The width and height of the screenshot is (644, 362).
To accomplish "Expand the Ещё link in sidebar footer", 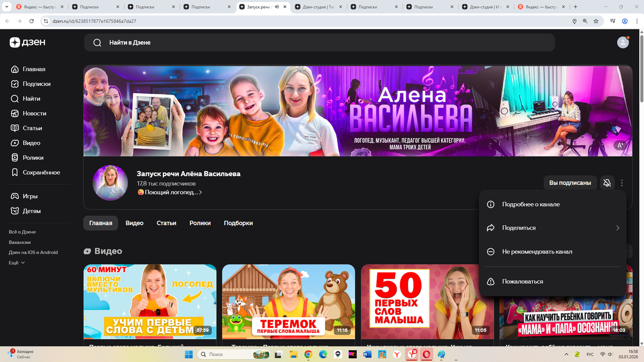I will click(14, 262).
